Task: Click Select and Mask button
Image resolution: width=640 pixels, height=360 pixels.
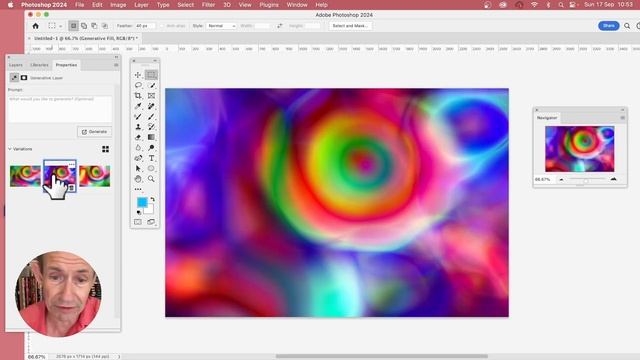Action: coord(350,26)
